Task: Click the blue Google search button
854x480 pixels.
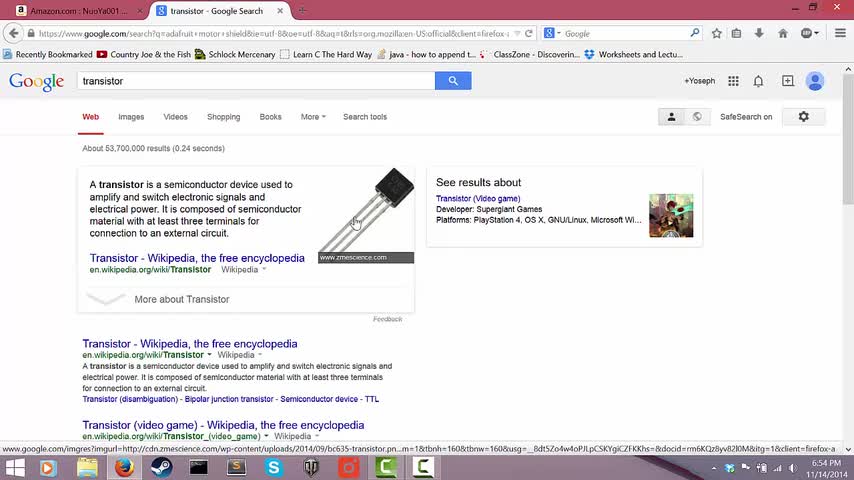Action: pos(453,81)
